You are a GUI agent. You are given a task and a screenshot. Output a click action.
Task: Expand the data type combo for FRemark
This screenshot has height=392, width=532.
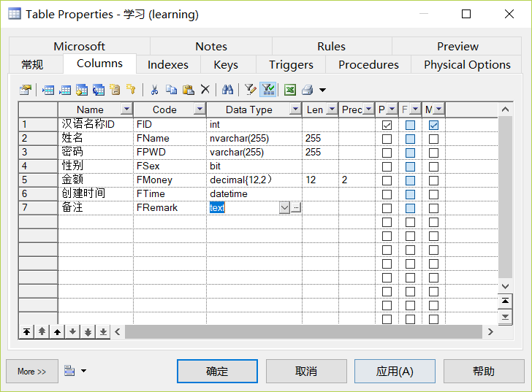coord(284,207)
